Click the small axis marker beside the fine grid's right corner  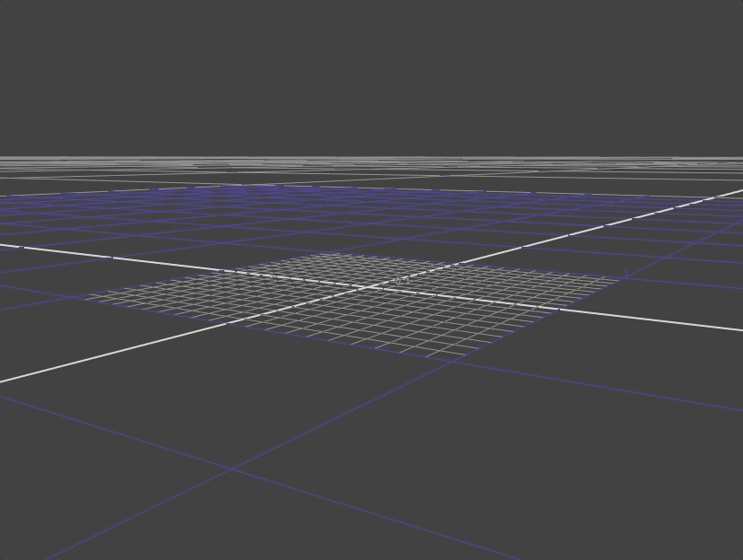pyautogui.click(x=626, y=272)
